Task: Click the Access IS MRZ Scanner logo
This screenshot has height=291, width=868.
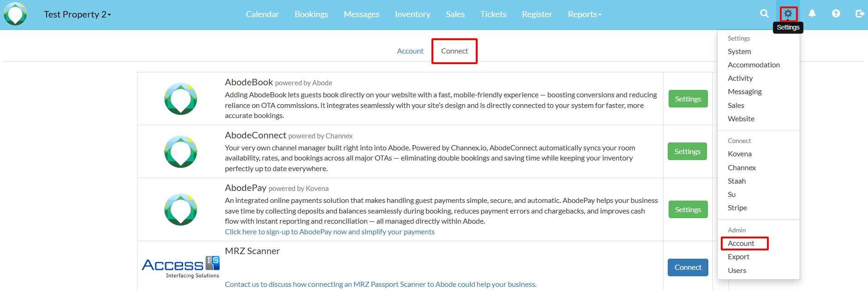Action: click(x=181, y=267)
